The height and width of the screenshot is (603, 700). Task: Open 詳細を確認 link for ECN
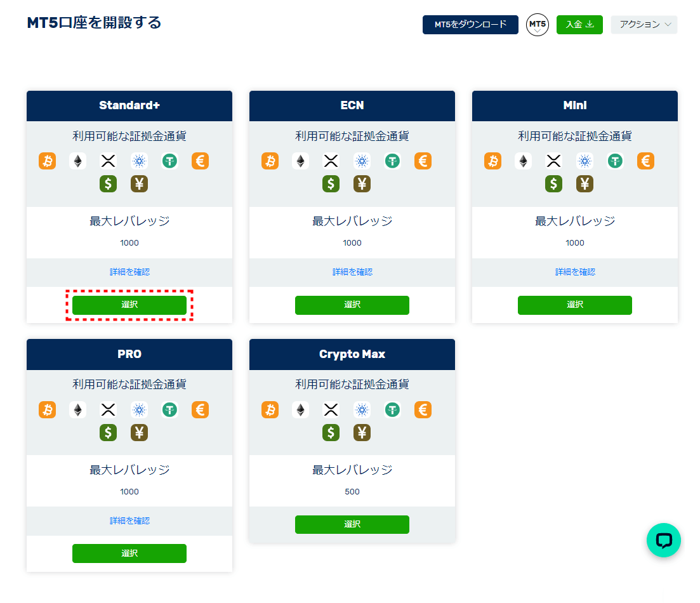(352, 272)
